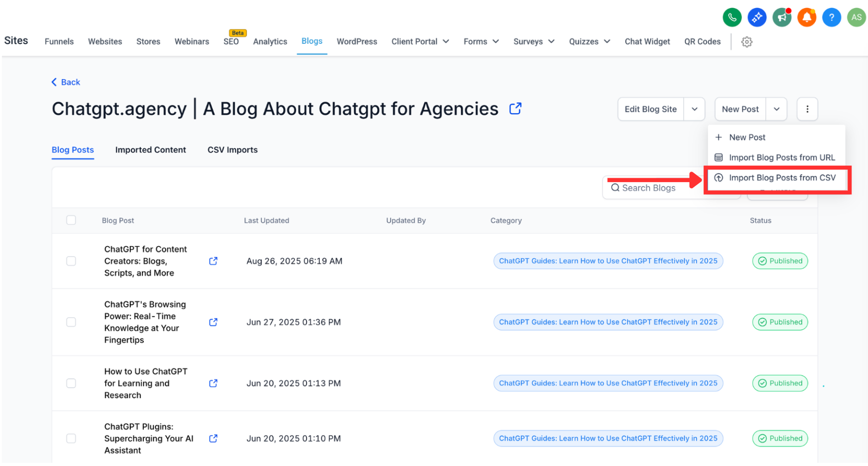Click the Back link

pos(66,82)
